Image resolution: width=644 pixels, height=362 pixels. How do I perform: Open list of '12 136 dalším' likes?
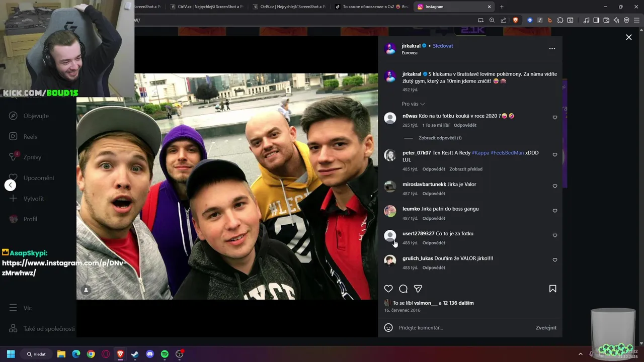(458, 303)
